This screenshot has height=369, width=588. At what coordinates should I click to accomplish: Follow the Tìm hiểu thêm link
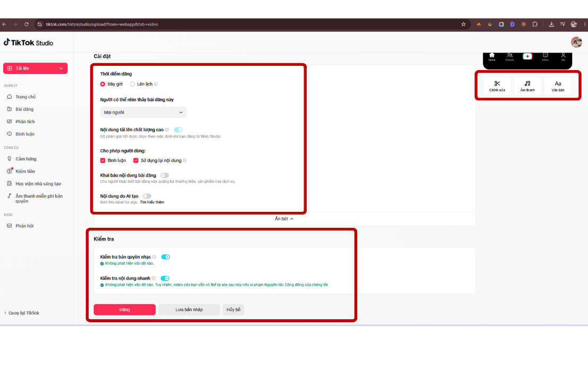point(152,202)
